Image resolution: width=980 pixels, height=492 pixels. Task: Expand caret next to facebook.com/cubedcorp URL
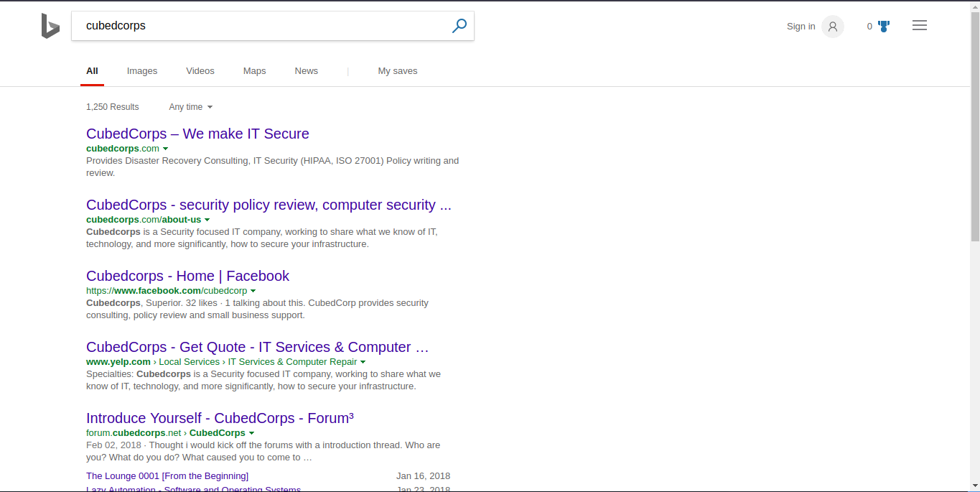click(253, 291)
